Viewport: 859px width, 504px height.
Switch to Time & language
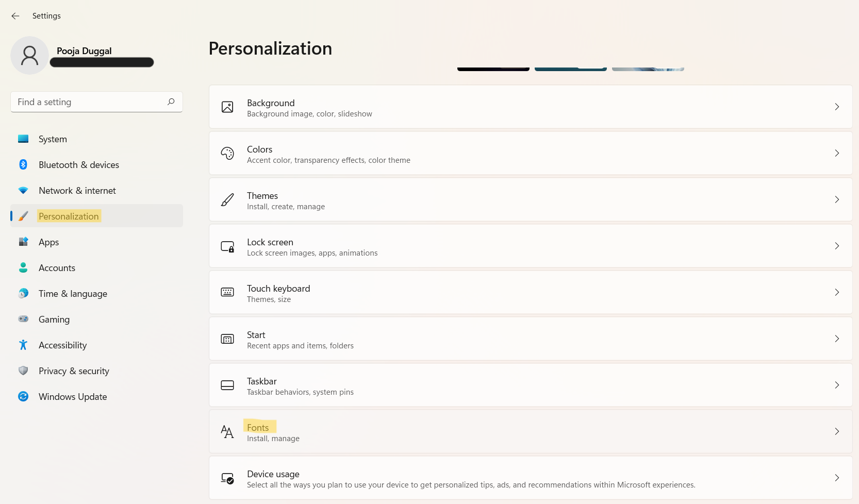(73, 294)
